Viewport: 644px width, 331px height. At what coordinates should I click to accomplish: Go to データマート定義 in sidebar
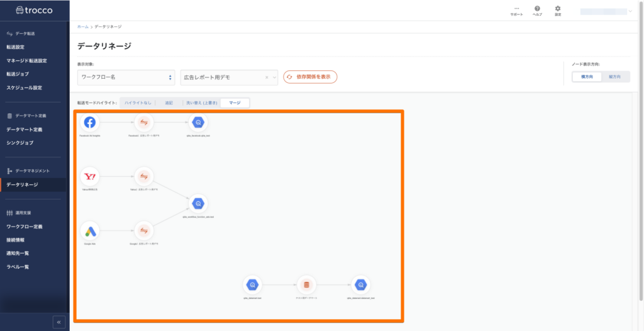click(x=25, y=130)
